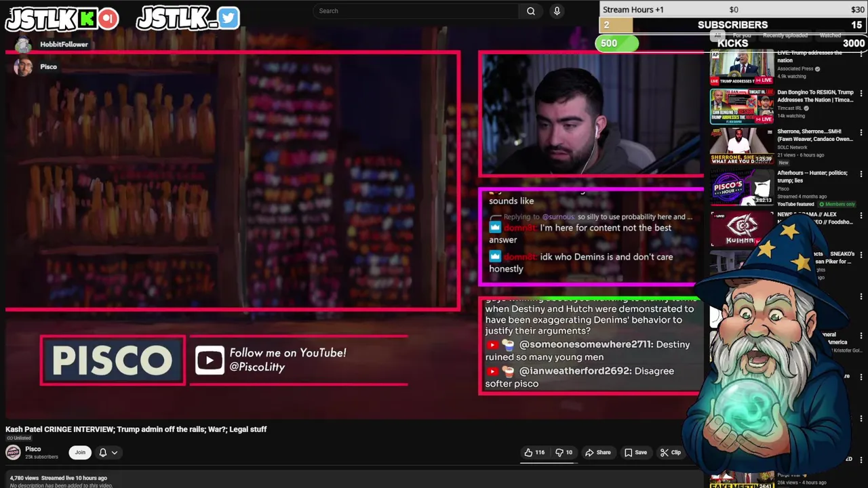868x488 pixels.
Task: Open 'Dan Bongino To RESIGN' video title
Action: coord(816,96)
